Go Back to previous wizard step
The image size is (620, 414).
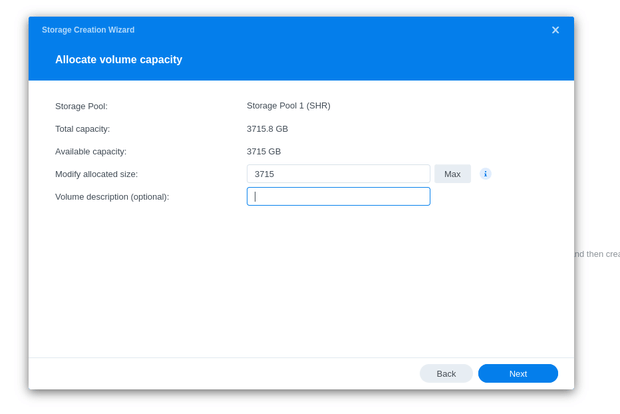(446, 374)
